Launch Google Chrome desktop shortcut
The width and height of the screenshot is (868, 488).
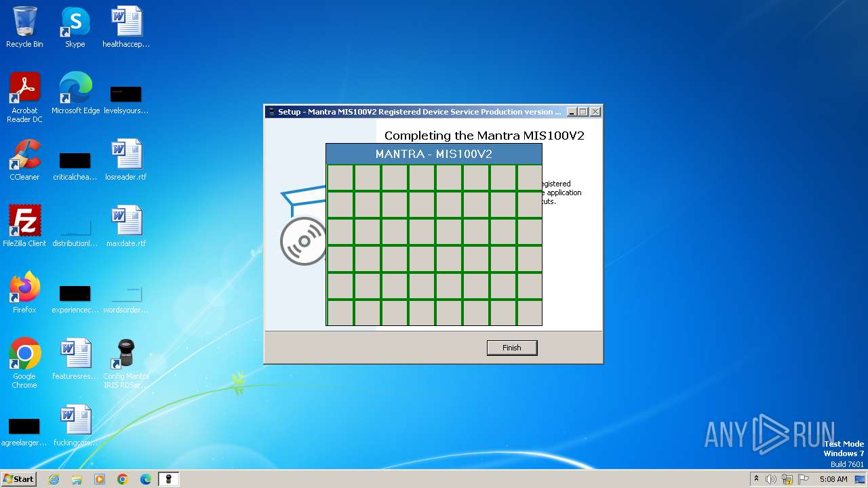(x=24, y=363)
